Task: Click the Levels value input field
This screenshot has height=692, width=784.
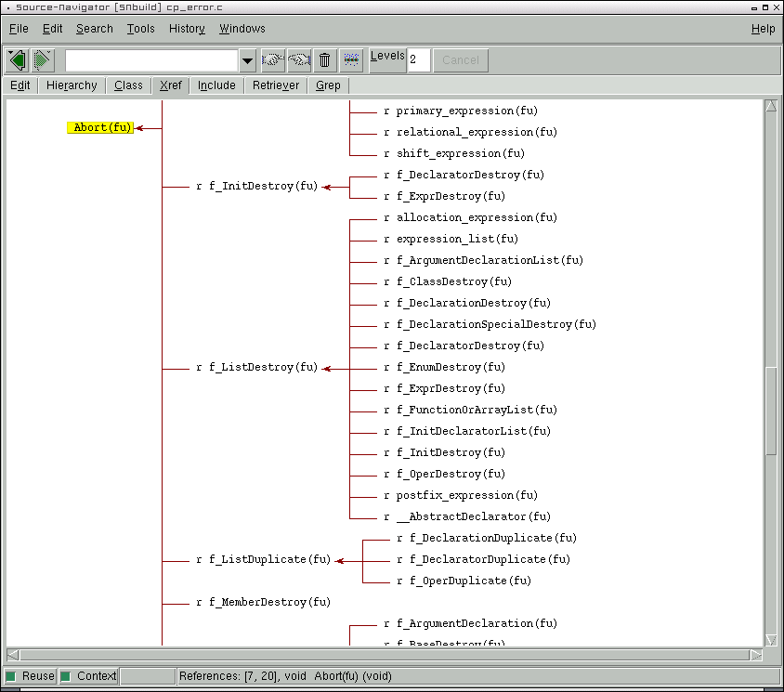Action: (419, 59)
